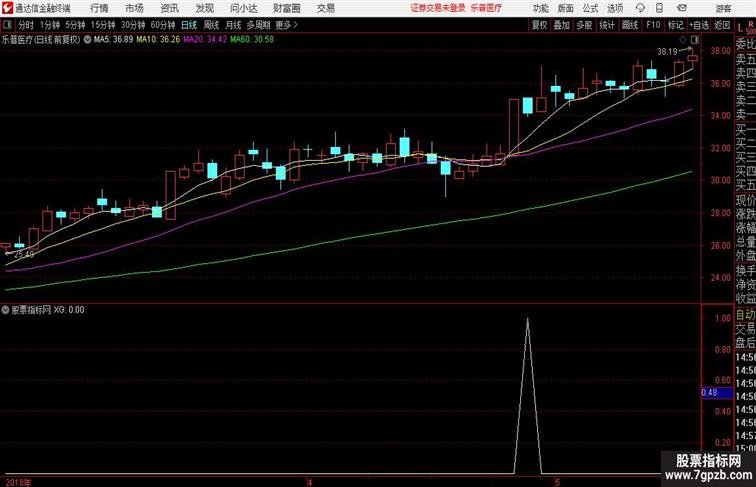Click the 统计 statistics button
This screenshot has width=756, height=487.
pos(607,25)
